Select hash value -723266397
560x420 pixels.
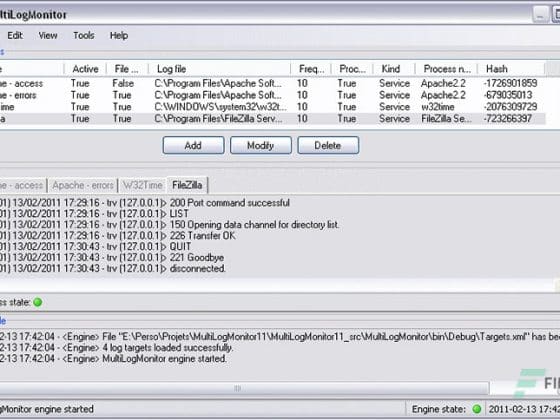[x=508, y=119]
